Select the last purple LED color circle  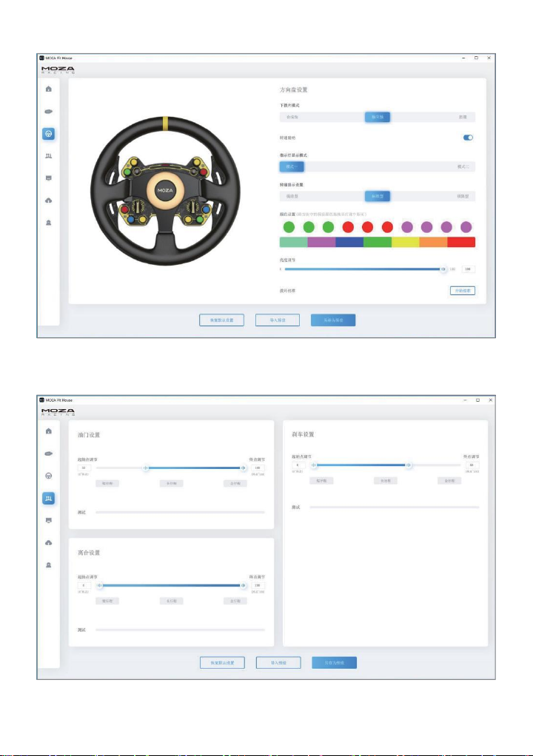(x=466, y=227)
